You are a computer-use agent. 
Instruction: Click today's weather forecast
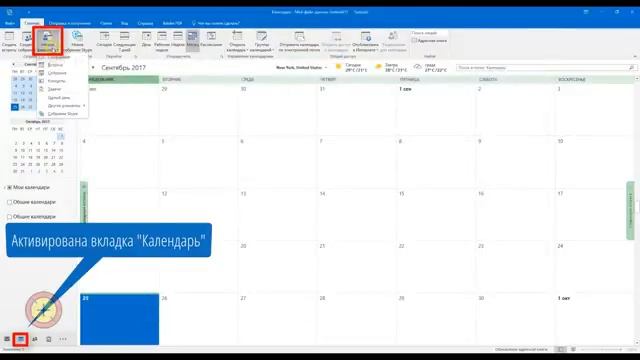(351, 67)
